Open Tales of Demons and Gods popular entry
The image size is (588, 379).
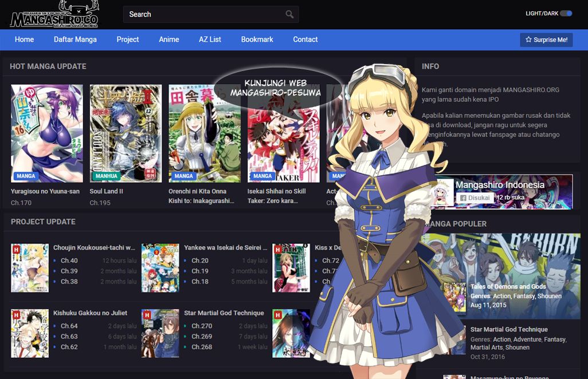pyautogui.click(x=508, y=286)
